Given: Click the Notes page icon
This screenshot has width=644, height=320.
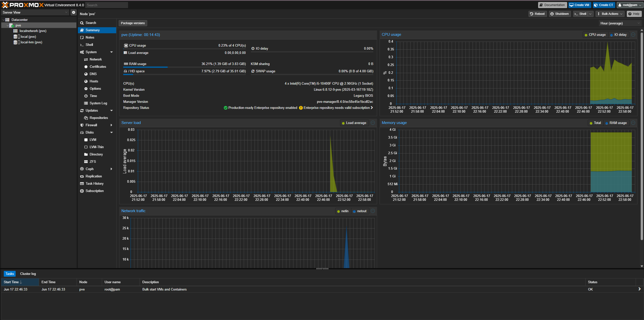Looking at the screenshot, I should [82, 38].
